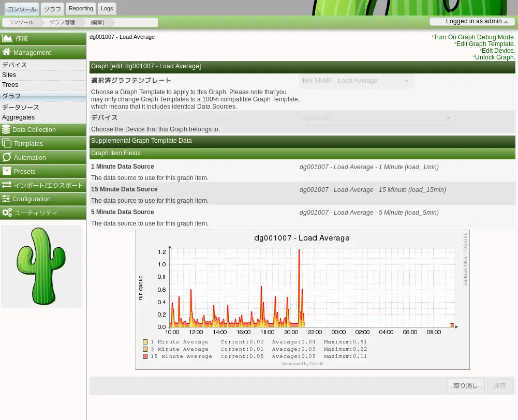
Task: Switch to the Logs tab
Action: click(x=107, y=8)
